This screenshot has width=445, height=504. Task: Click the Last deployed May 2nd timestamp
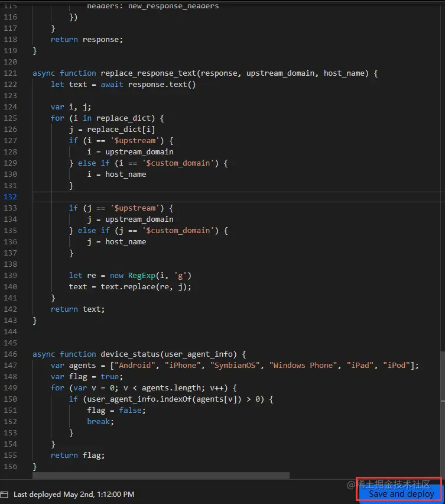point(74,495)
